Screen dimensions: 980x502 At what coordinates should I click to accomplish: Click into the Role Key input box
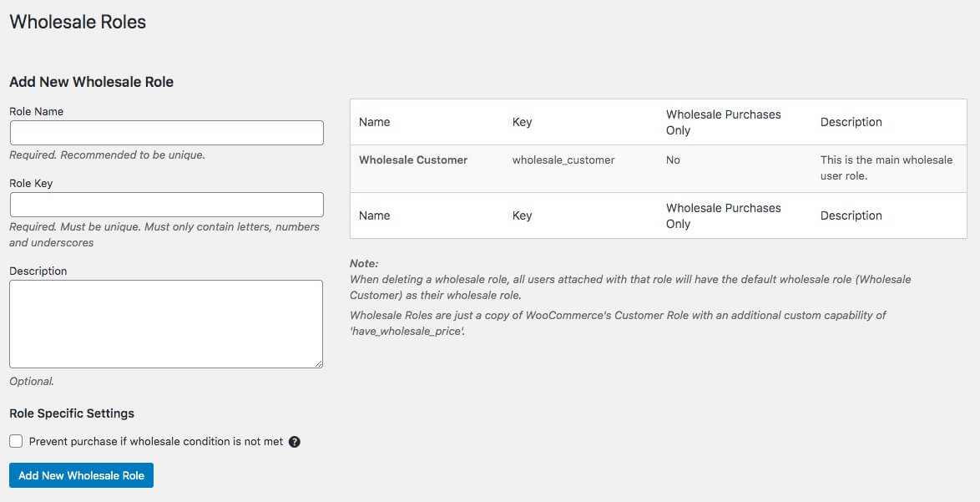(x=166, y=205)
